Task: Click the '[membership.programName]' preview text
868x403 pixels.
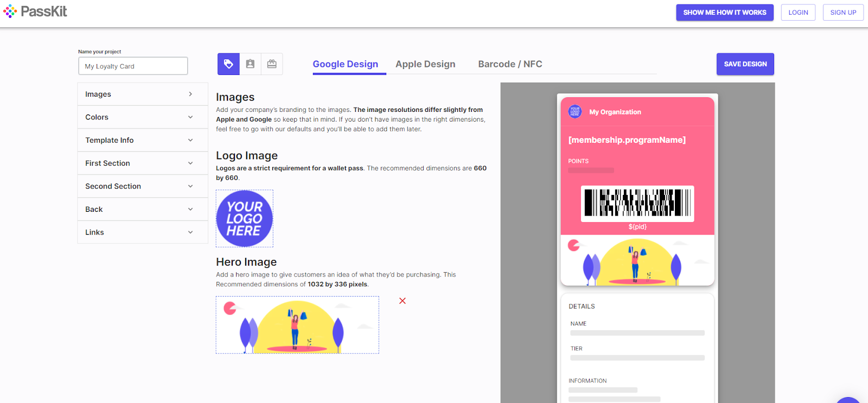Action: pos(627,140)
